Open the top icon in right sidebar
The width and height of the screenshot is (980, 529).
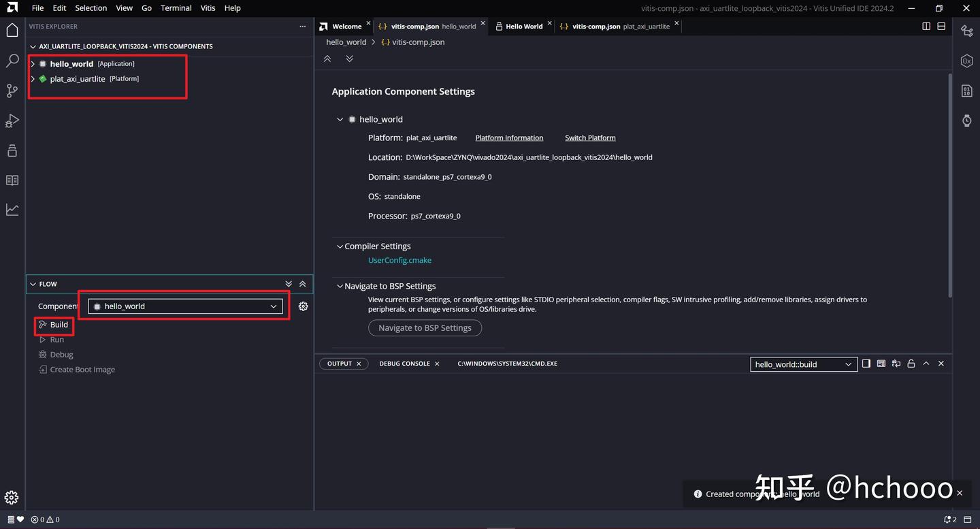966,31
